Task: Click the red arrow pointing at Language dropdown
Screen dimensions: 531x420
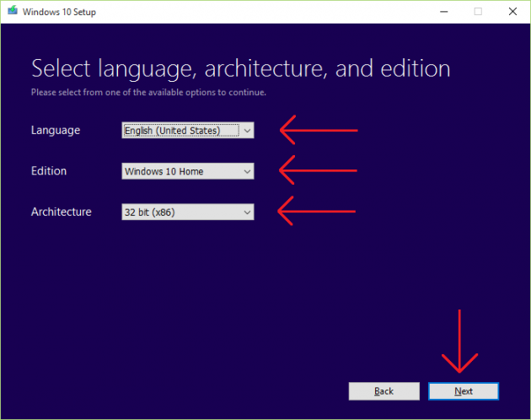Action: [x=319, y=131]
